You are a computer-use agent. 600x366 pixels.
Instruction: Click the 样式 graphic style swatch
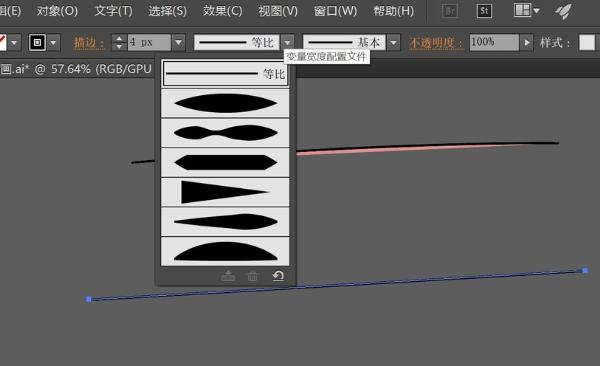pyautogui.click(x=587, y=42)
